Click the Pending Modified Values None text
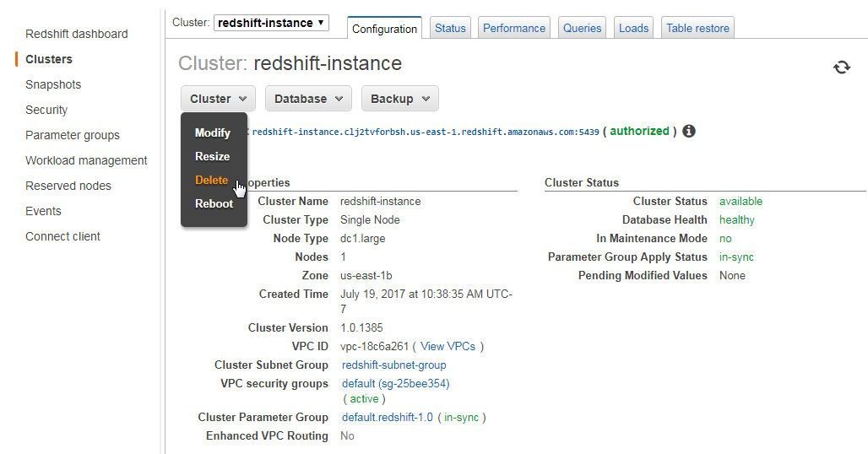 (732, 275)
